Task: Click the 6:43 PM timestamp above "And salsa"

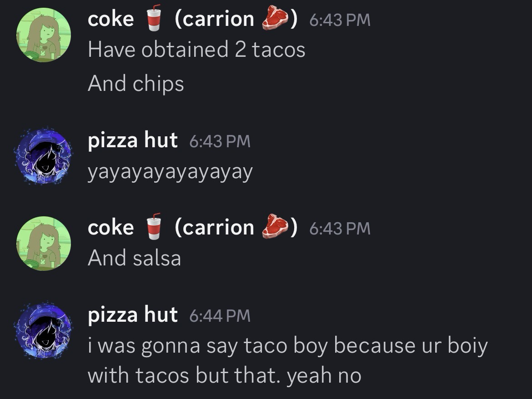Action: 340,228
